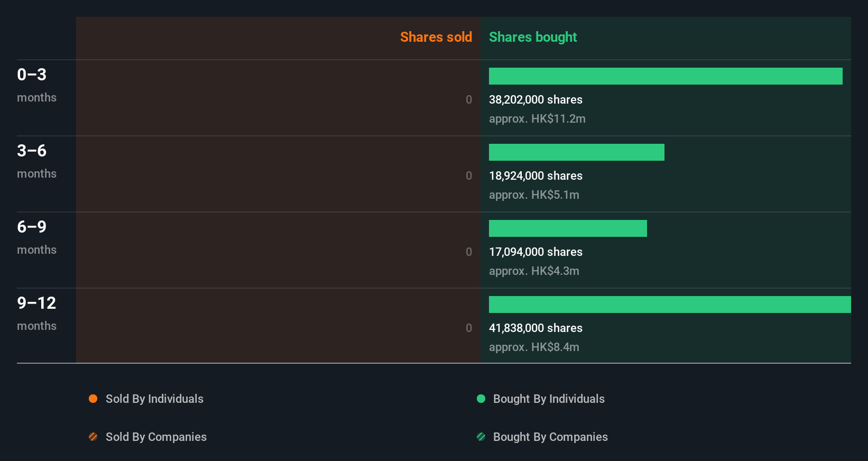
Task: Click the 0–3 months row label
Action: click(36, 85)
